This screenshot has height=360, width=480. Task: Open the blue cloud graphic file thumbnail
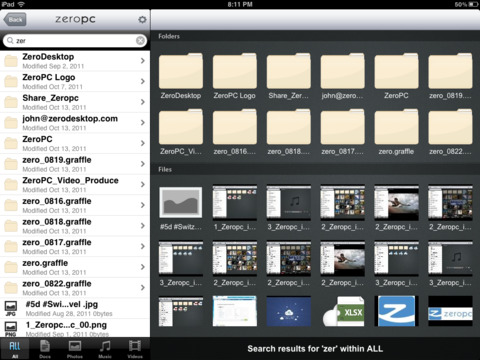[289, 311]
